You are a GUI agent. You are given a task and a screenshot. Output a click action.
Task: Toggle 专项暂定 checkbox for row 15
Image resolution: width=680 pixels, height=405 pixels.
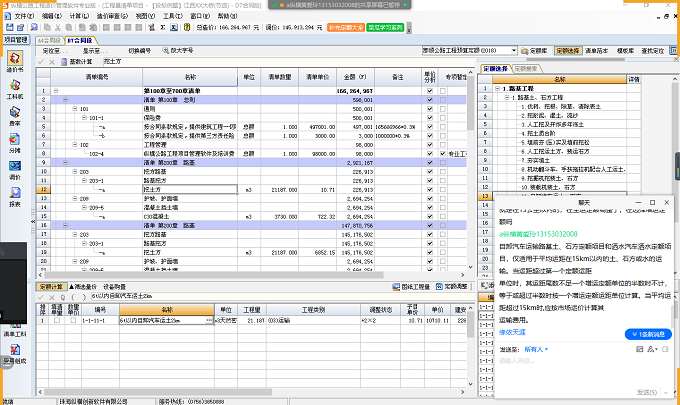coord(442,216)
